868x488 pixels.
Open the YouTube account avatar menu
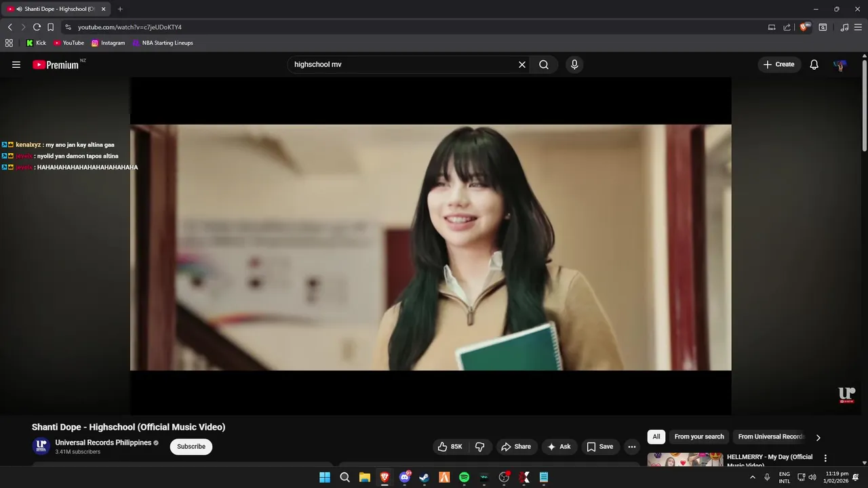pos(840,65)
